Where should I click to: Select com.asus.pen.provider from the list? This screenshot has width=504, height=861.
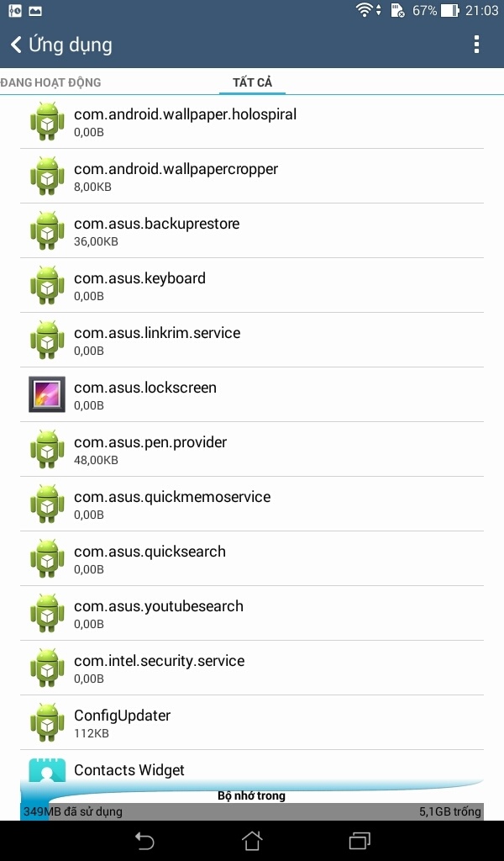coord(252,449)
